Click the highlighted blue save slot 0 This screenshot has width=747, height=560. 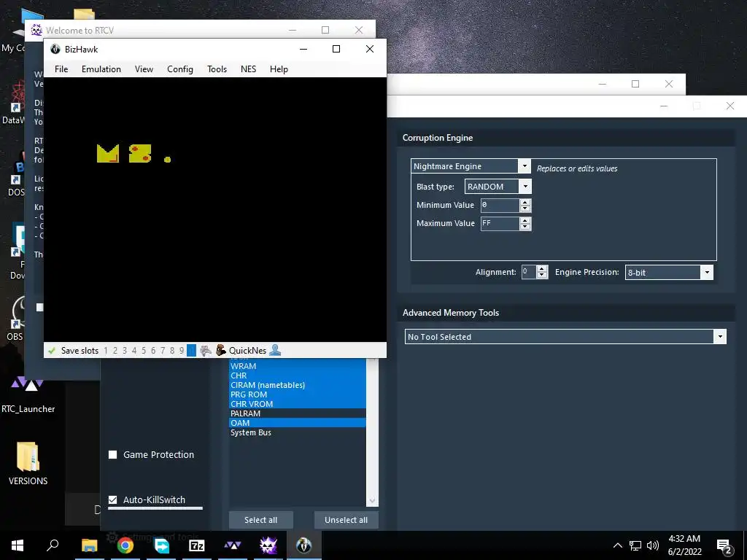[191, 351]
